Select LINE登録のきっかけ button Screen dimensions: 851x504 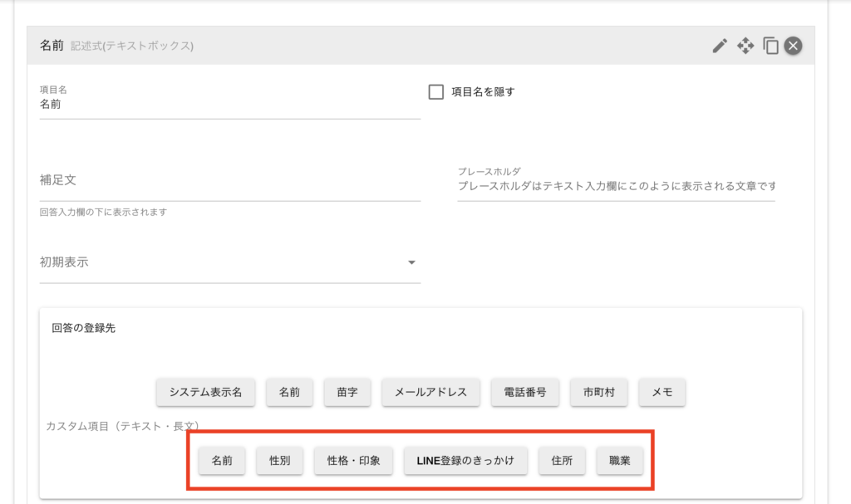point(465,461)
